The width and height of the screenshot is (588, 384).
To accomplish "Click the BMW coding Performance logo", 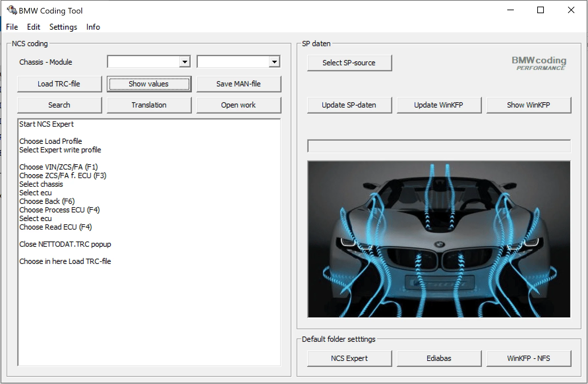I will [x=539, y=63].
